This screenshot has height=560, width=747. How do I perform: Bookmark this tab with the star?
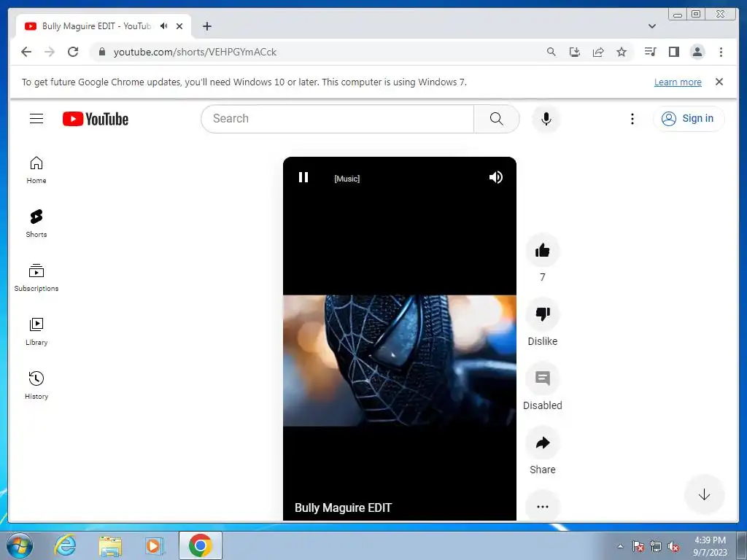tap(622, 52)
